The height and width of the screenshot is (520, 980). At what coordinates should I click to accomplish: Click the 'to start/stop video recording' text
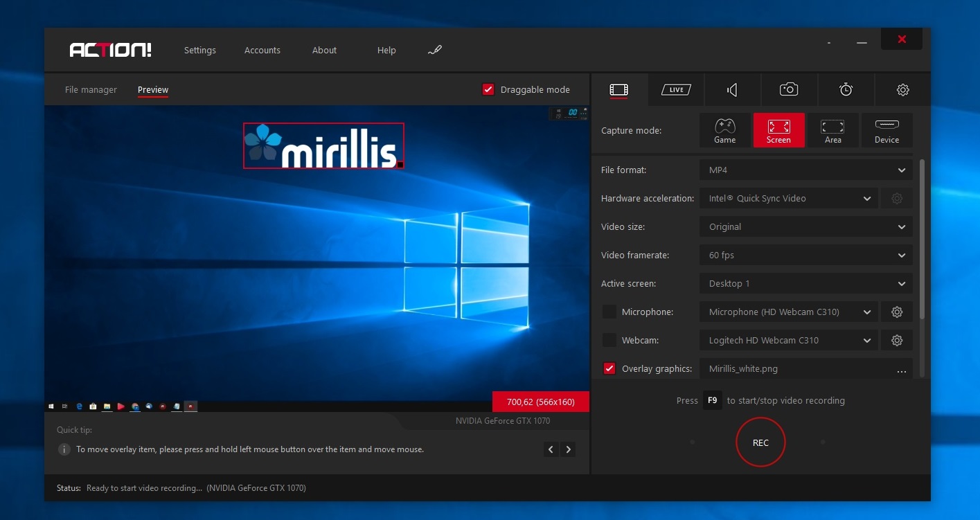pos(785,400)
